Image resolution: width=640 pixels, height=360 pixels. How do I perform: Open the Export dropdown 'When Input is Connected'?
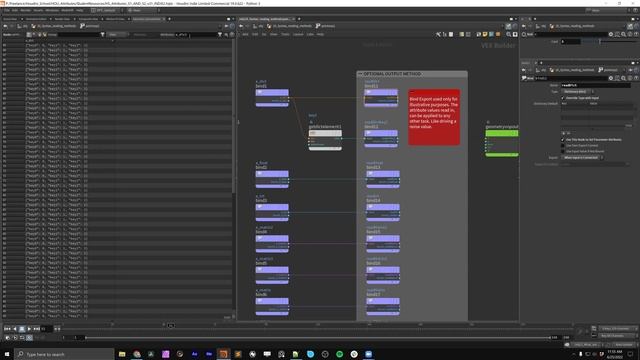(x=582, y=158)
